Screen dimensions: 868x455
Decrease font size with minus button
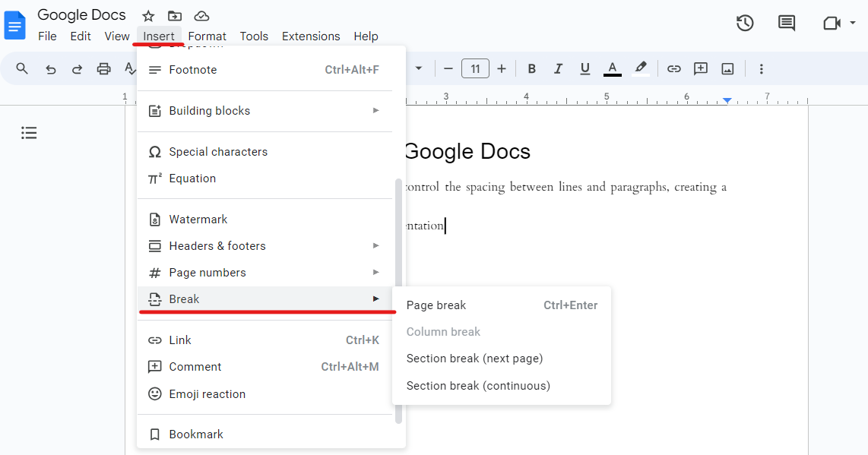tap(448, 69)
